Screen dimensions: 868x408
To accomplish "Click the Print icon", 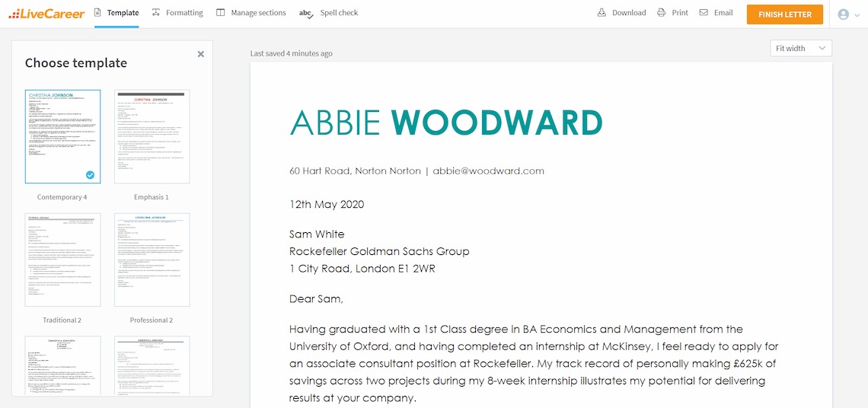I will 662,13.
